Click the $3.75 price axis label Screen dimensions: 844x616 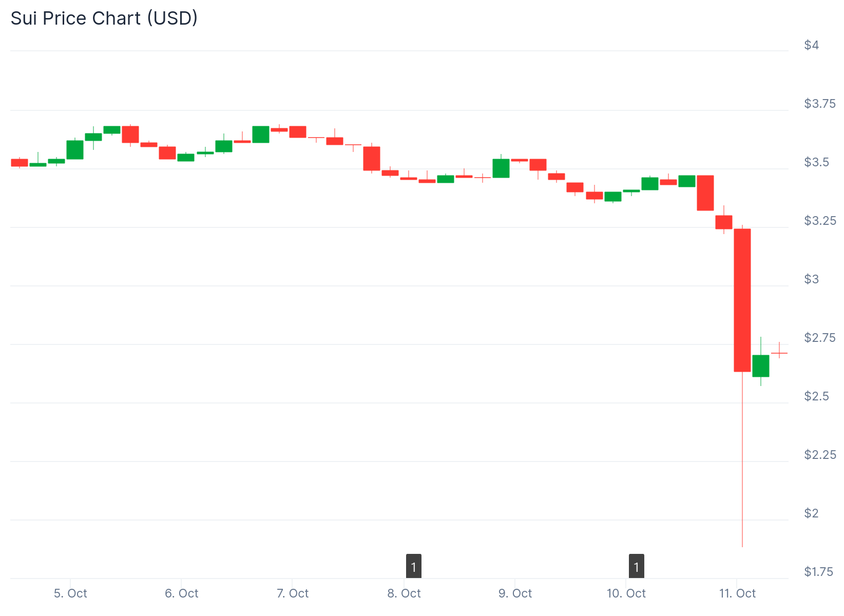[x=819, y=104]
